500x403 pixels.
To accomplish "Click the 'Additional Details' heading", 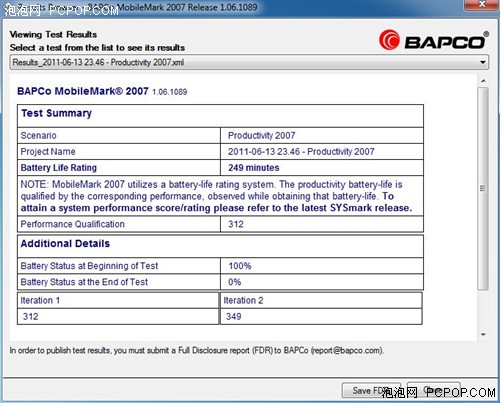I will coord(65,244).
